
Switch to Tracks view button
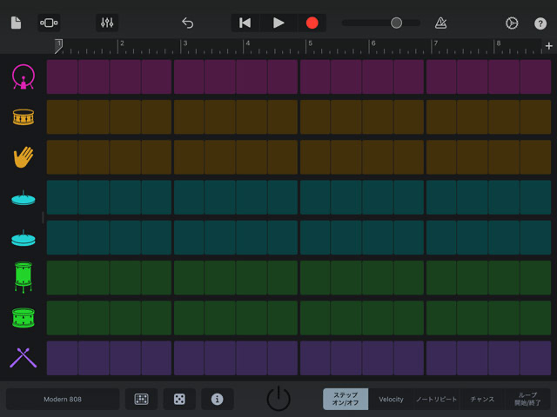click(49, 23)
